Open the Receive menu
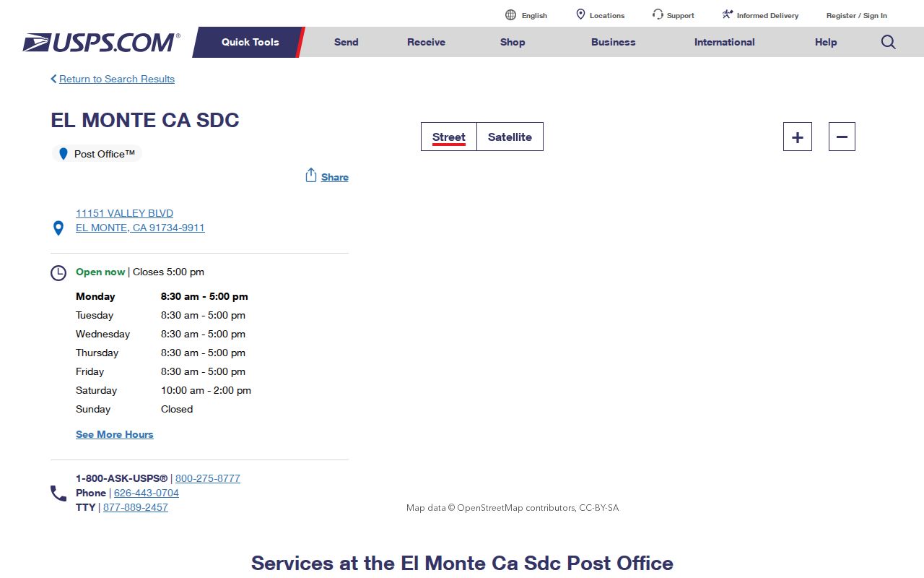 click(x=426, y=42)
